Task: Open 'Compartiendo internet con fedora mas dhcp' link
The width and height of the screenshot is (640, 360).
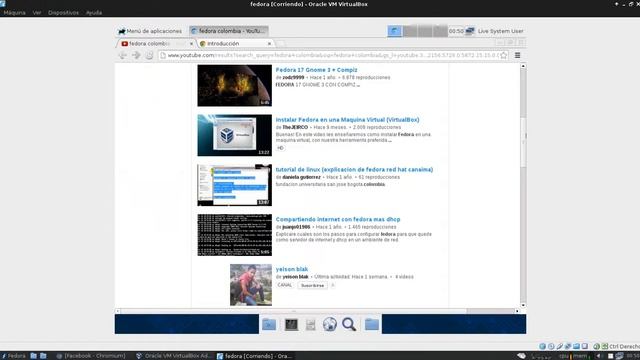Action: [x=338, y=219]
